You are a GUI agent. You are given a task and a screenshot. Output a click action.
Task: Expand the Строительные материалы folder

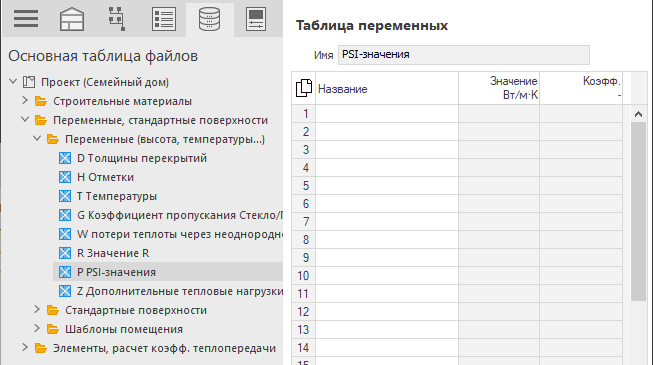25,100
